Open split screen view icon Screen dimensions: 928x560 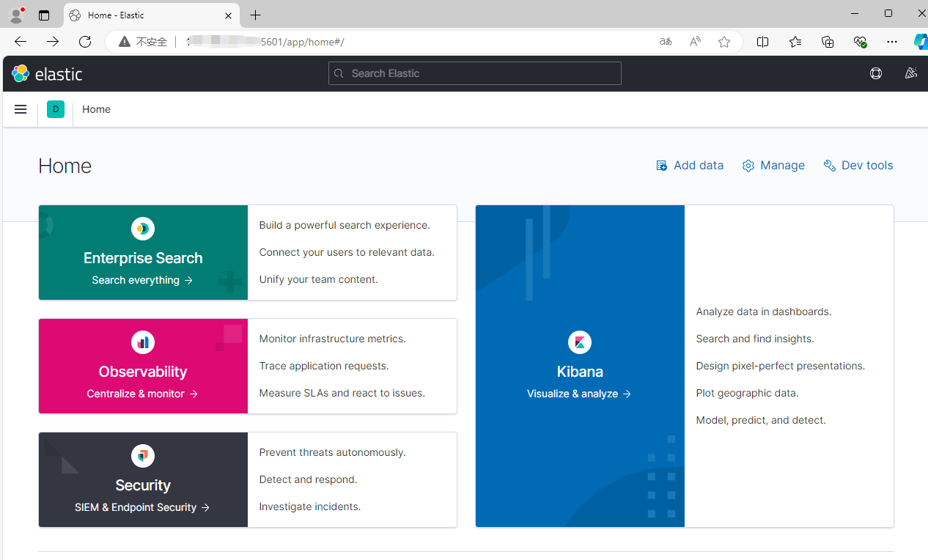tap(763, 42)
